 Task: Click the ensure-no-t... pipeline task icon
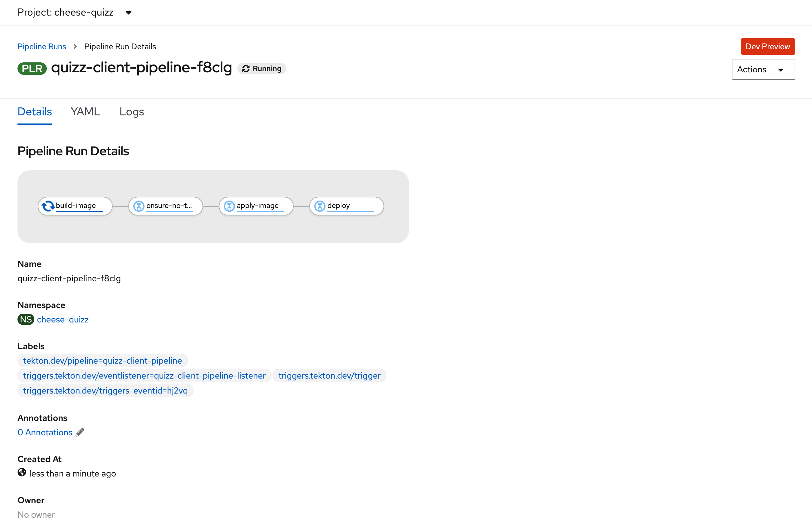tap(139, 206)
